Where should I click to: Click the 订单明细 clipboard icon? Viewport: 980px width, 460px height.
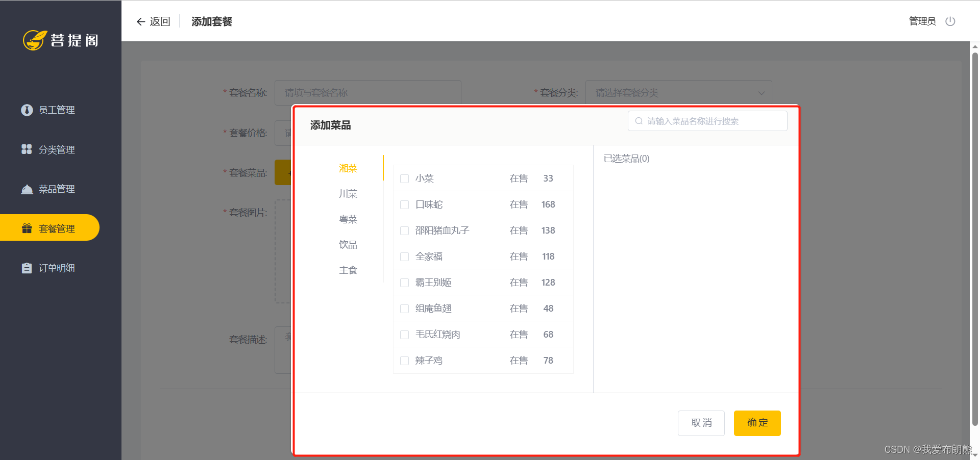[27, 268]
